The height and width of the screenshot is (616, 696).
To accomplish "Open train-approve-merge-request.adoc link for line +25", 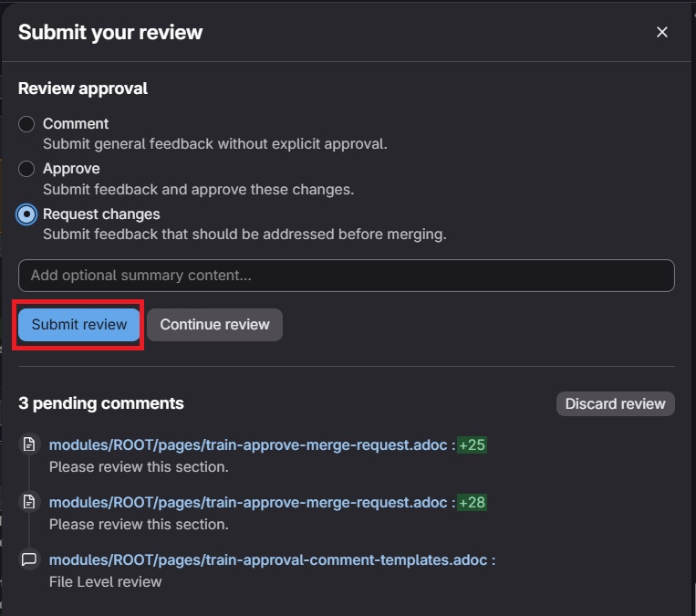I will 248,444.
